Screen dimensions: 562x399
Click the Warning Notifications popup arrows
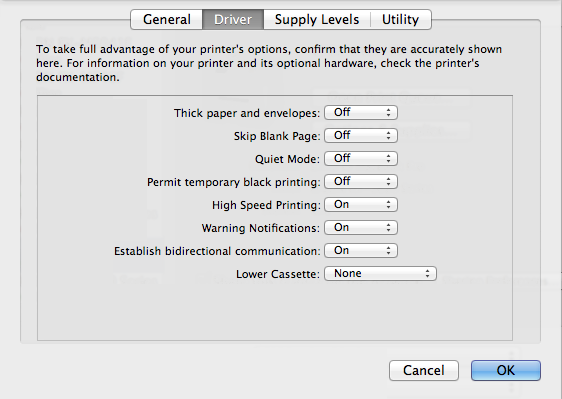388,227
